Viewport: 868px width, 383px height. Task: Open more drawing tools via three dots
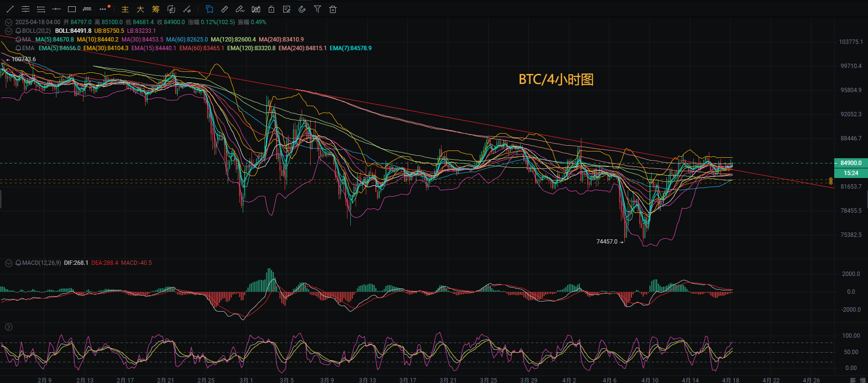tap(103, 9)
